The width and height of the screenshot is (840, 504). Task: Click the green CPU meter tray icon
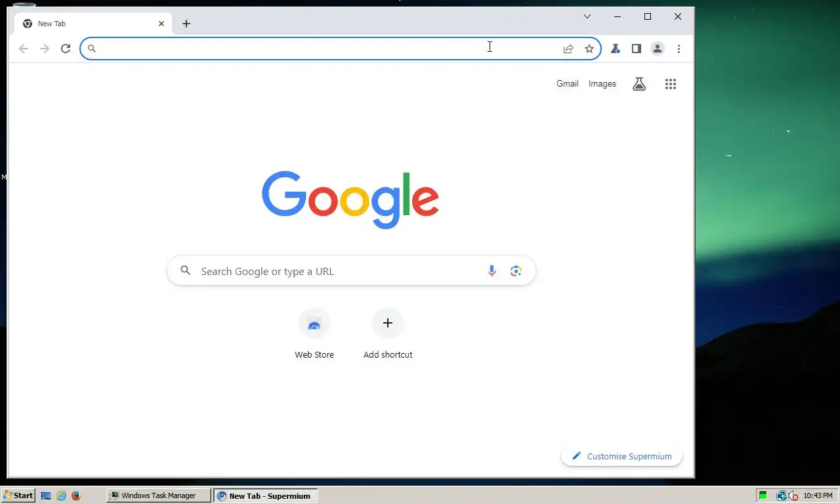point(763,495)
